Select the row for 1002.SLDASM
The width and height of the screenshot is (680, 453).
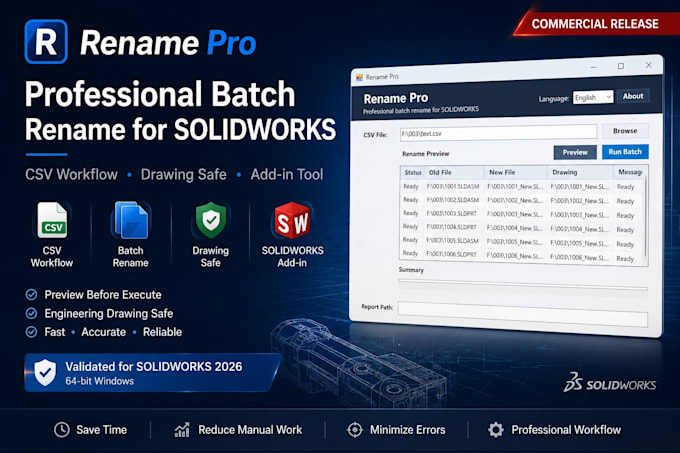click(x=522, y=200)
